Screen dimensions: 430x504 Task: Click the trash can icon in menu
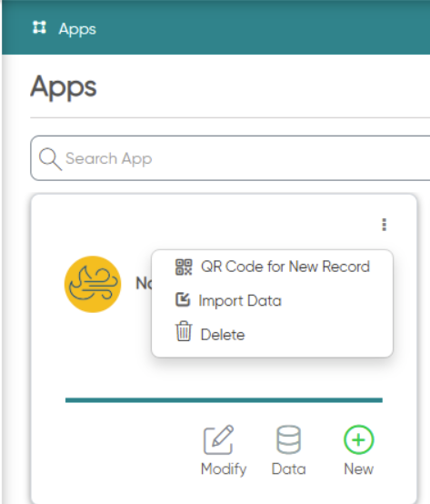pyautogui.click(x=184, y=331)
